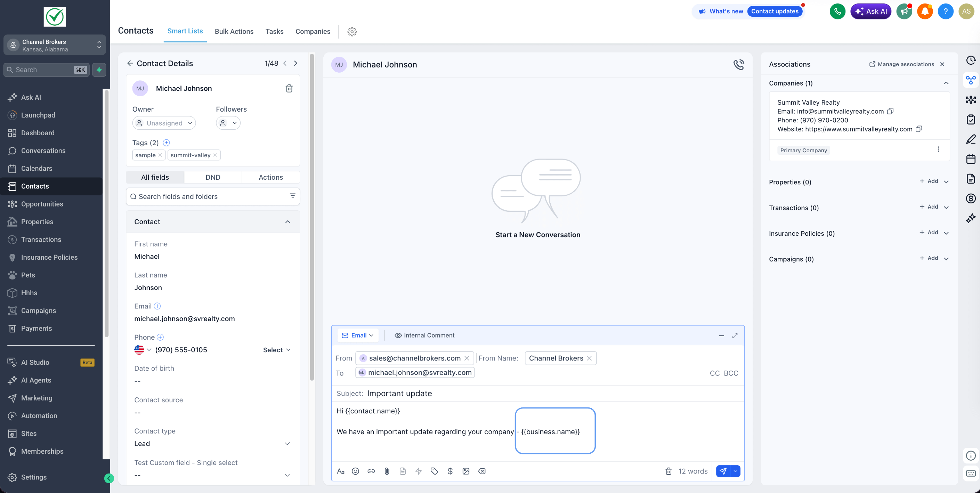Click the Ask AI button in top bar
Viewport: 980px width, 493px height.
click(871, 11)
